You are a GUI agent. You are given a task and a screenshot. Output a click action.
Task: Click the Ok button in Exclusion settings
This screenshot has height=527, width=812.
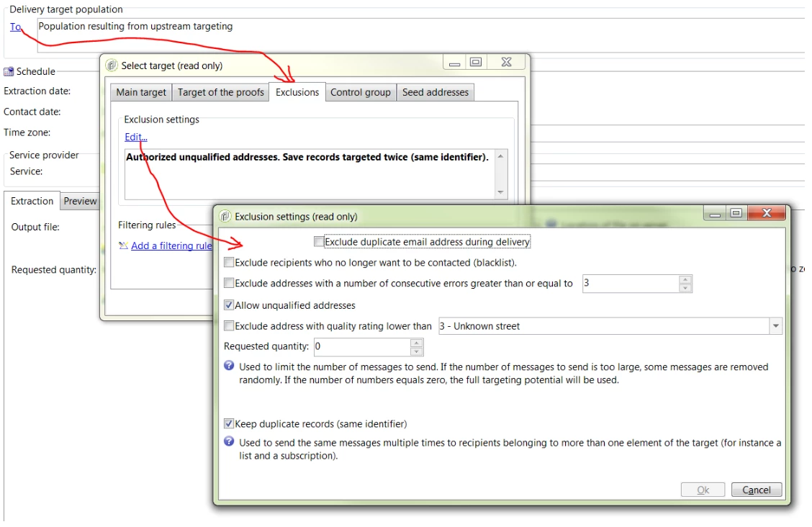[x=703, y=490]
